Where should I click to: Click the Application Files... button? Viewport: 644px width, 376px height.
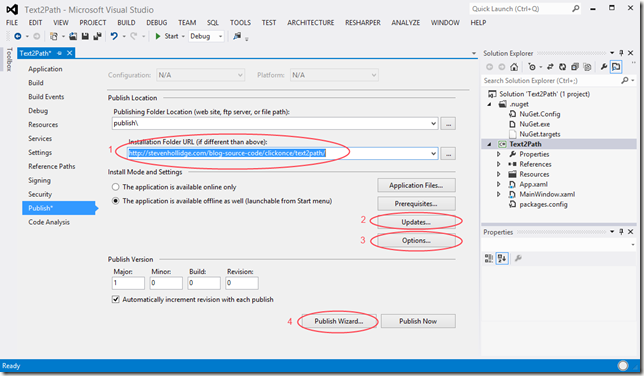pos(416,185)
